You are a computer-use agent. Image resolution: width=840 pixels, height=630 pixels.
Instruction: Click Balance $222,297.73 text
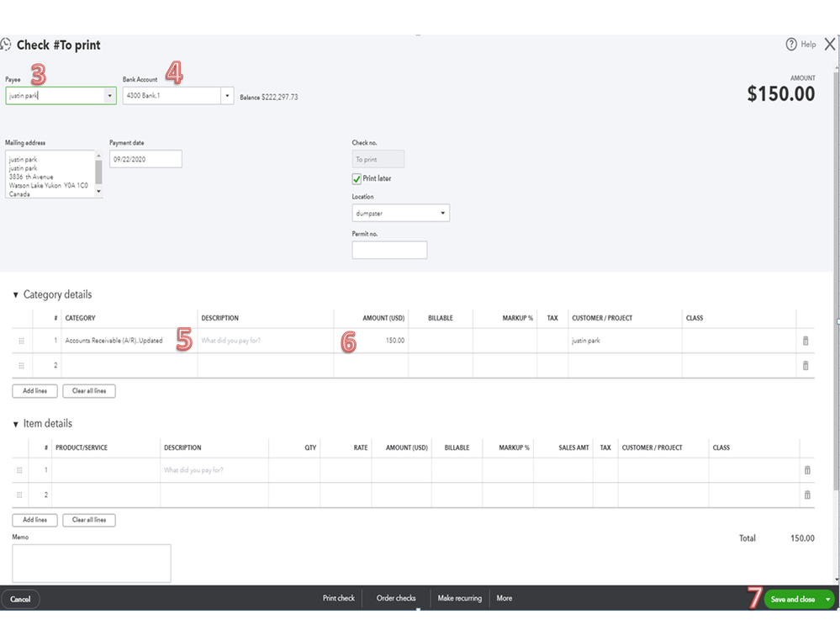click(x=269, y=98)
